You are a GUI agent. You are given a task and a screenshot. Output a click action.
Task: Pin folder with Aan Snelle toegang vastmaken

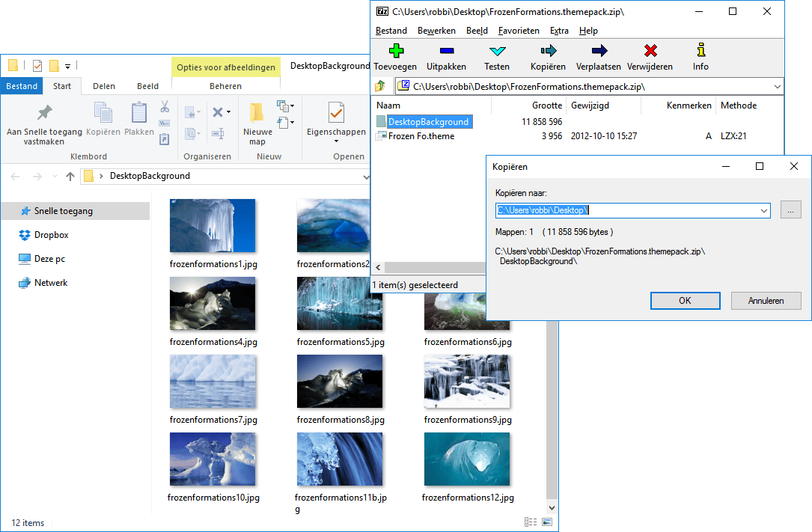pos(44,123)
